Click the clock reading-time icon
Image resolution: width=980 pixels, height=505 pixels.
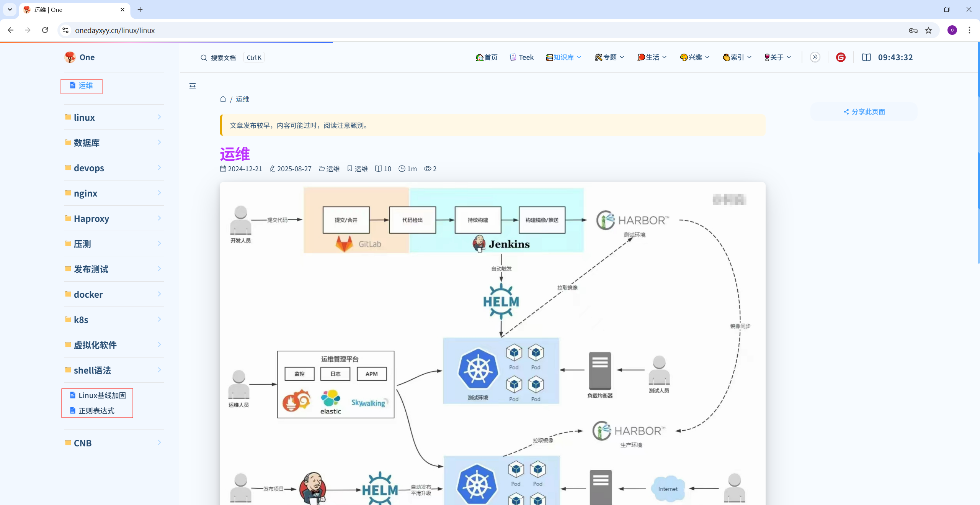point(402,169)
